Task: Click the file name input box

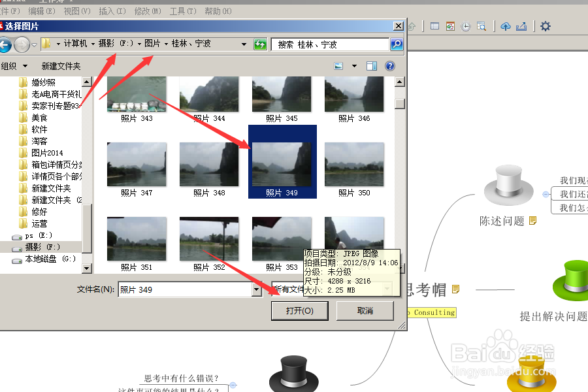Action: [186, 289]
